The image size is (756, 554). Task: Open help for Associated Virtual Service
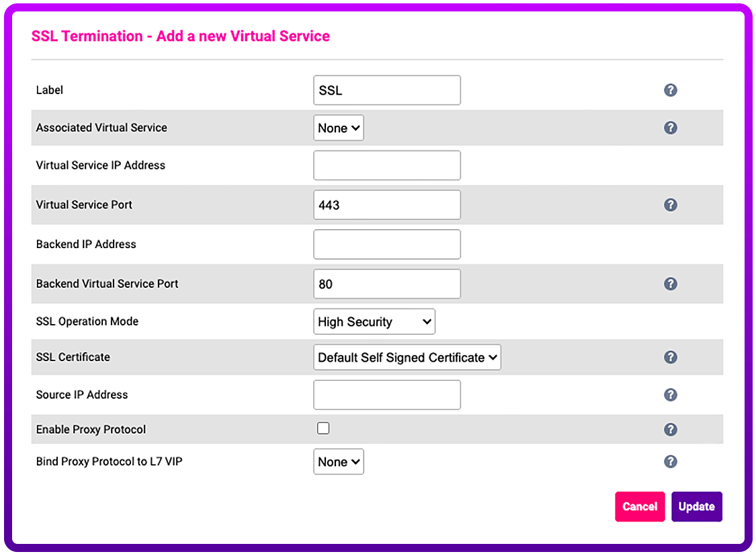coord(670,128)
